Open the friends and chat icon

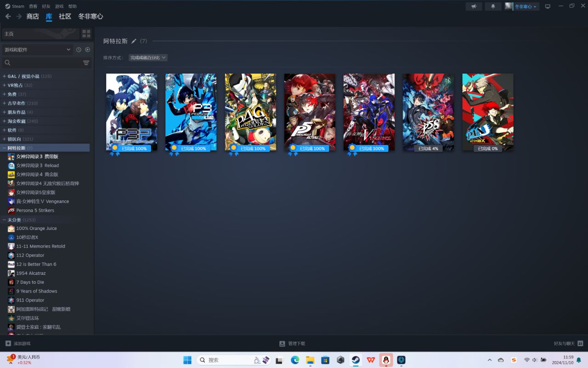point(580,344)
